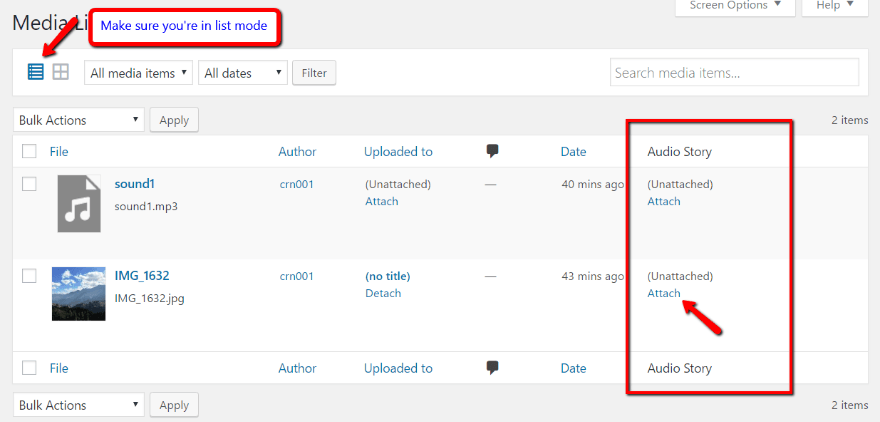The width and height of the screenshot is (880, 422).
Task: Click the top Apply button
Action: [174, 120]
